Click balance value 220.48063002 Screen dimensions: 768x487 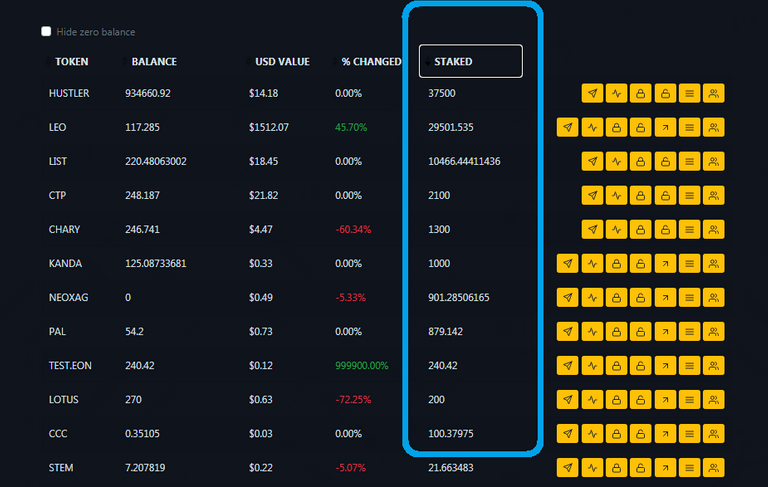click(156, 161)
